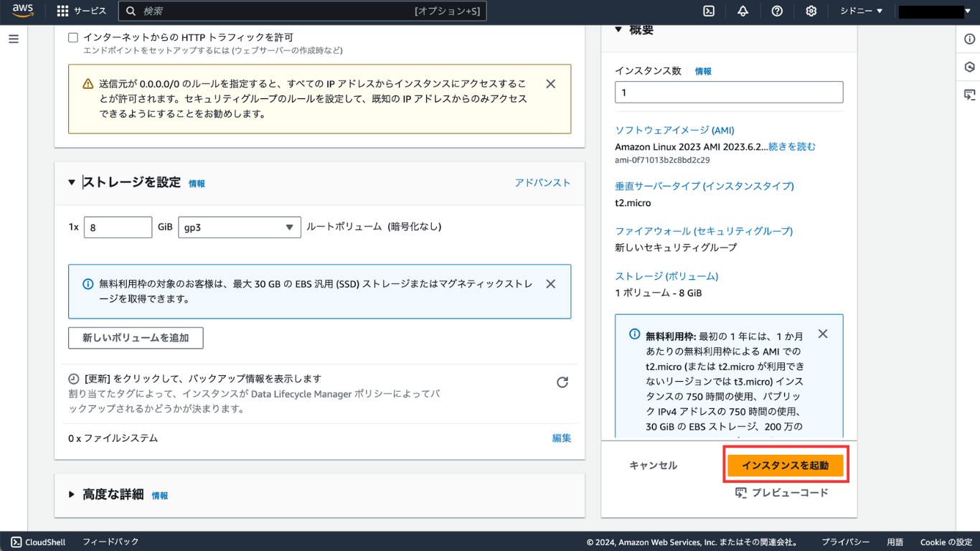The image size is (980, 551).
Task: Open ソフトウェアイメージ (AMI) link
Action: point(674,131)
